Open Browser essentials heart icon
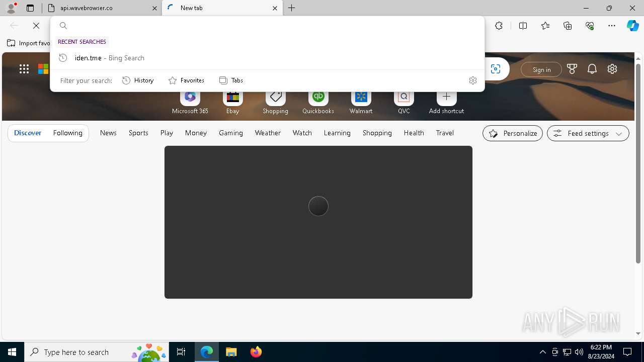This screenshot has width=644, height=362. coord(590,26)
